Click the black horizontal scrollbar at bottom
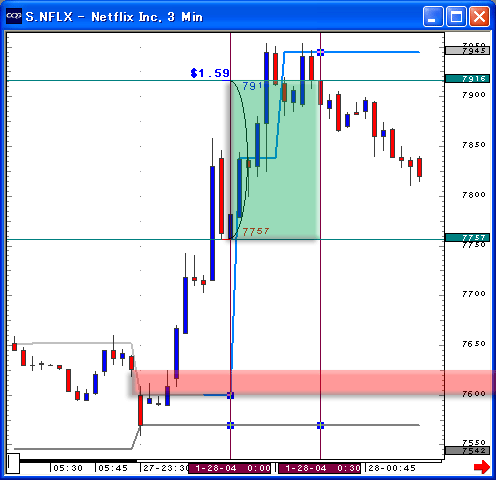496x480 pixels. tap(78, 461)
